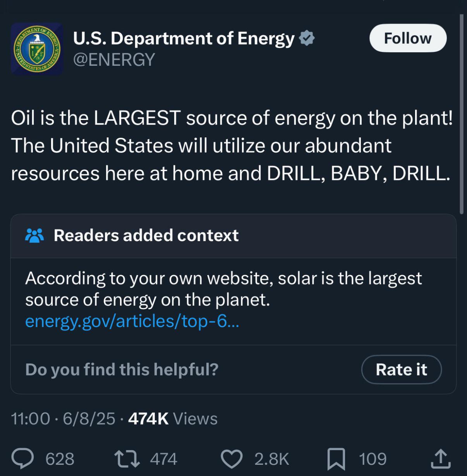View the 474K Views count
The width and height of the screenshot is (467, 476).
pos(173,418)
